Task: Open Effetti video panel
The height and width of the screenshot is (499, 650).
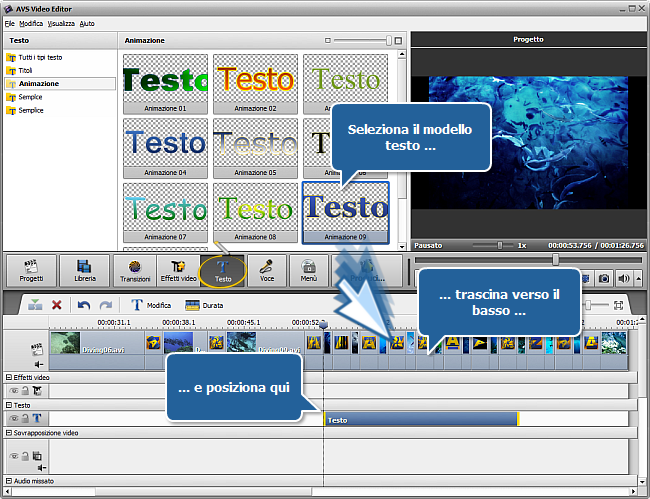Action: click(x=177, y=270)
